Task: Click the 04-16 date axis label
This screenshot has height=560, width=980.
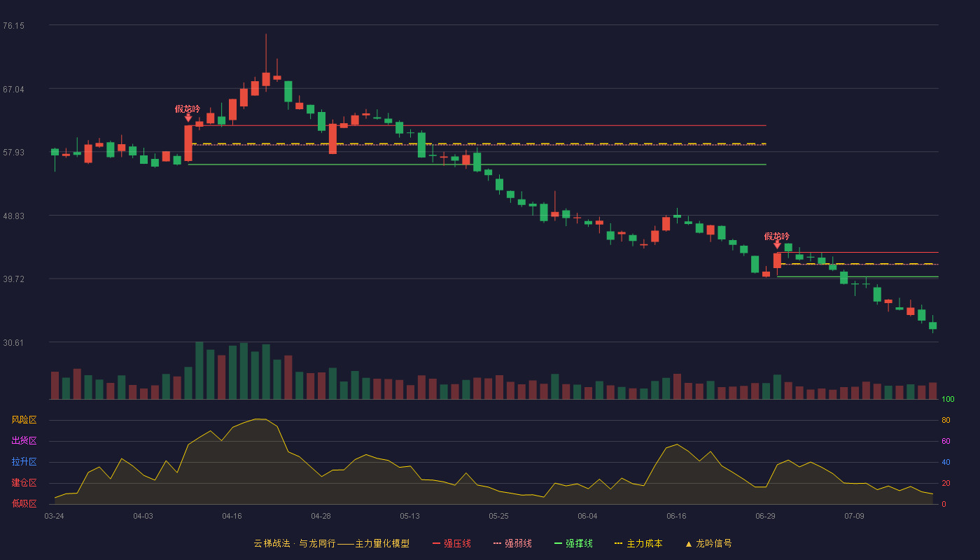Action: click(x=232, y=516)
